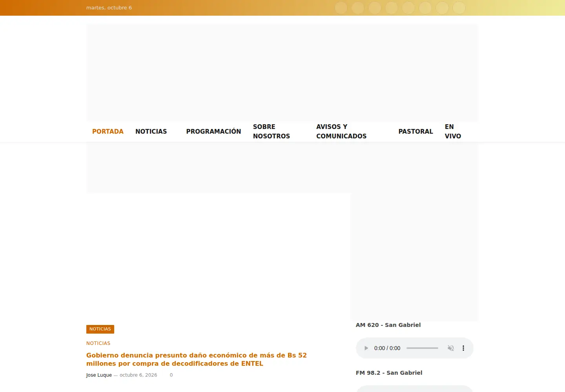Read the ENTEL decodificadores headline article
565x392 pixels.
pyautogui.click(x=197, y=359)
